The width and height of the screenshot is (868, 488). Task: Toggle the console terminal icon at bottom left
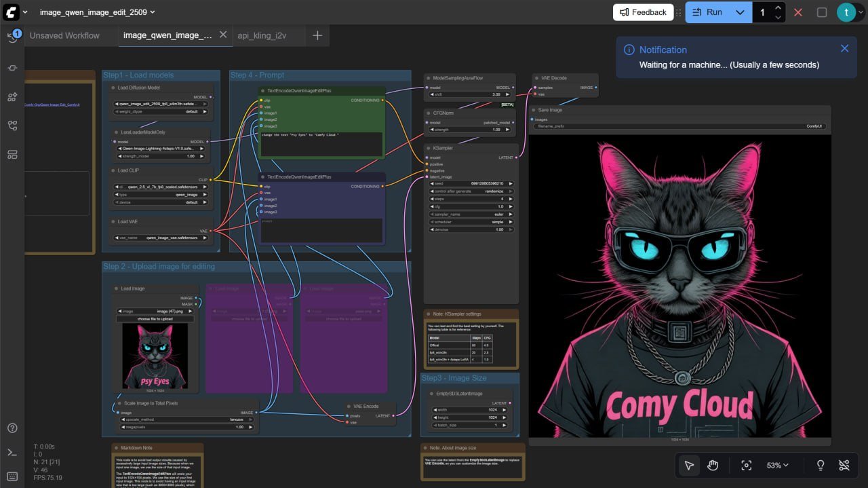pos(12,453)
